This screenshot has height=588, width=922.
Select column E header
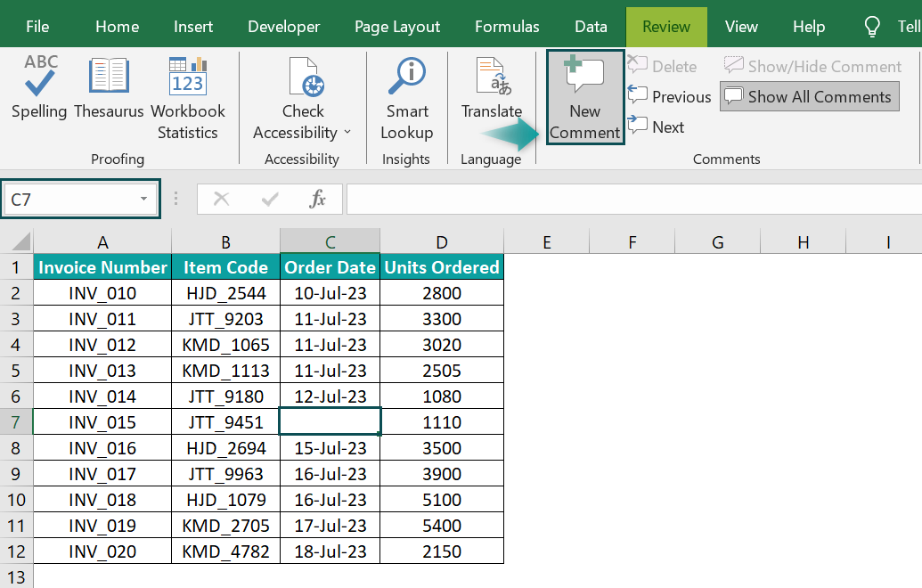click(547, 241)
